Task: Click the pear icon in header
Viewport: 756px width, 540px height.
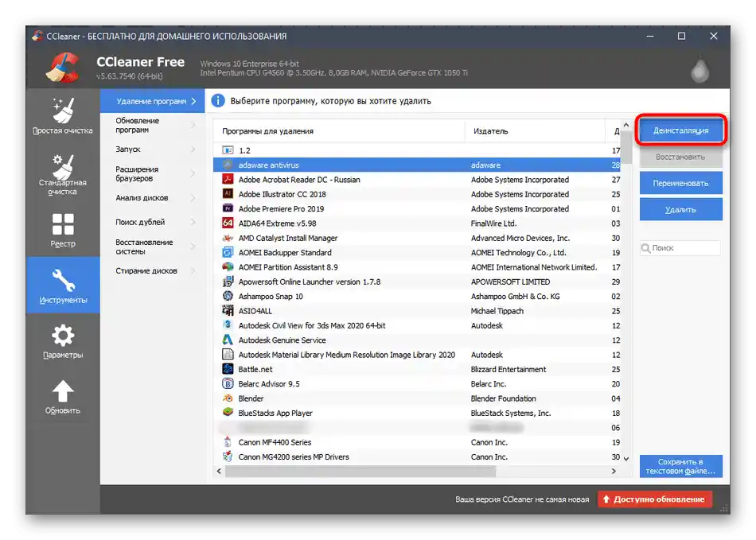Action: [699, 70]
